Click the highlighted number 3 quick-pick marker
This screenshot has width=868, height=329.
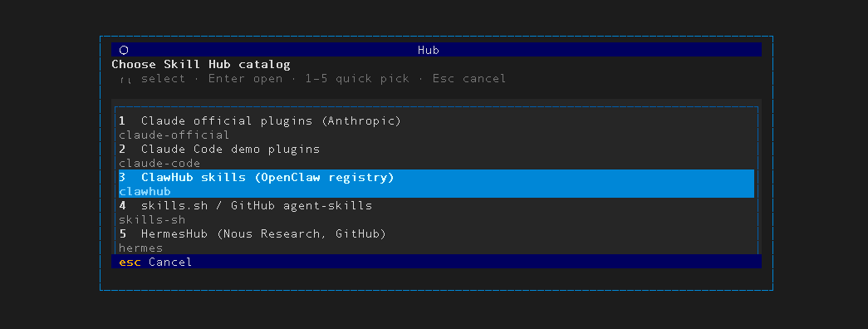point(122,177)
